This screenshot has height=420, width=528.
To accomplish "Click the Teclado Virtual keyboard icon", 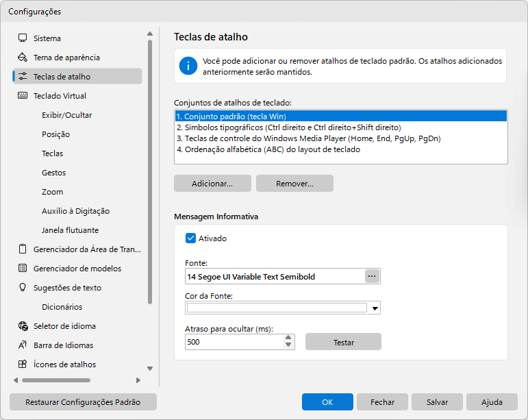I will click(x=23, y=96).
